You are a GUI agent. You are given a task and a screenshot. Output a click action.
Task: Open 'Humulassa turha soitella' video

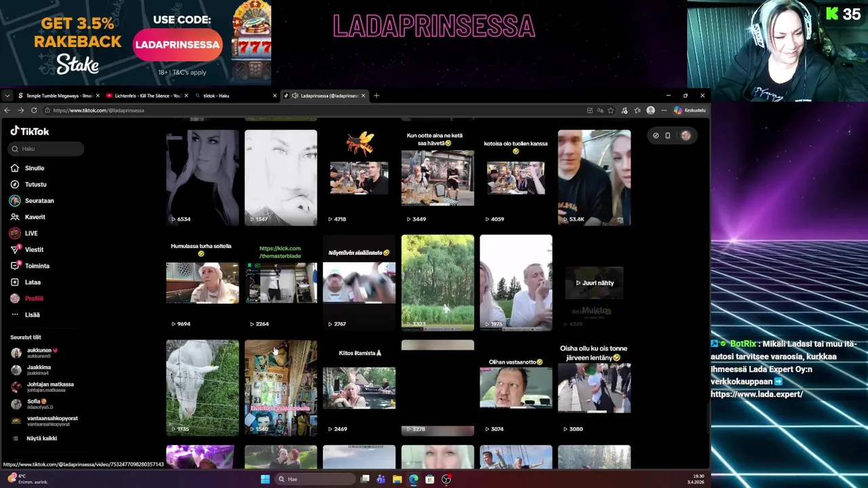pyautogui.click(x=202, y=283)
